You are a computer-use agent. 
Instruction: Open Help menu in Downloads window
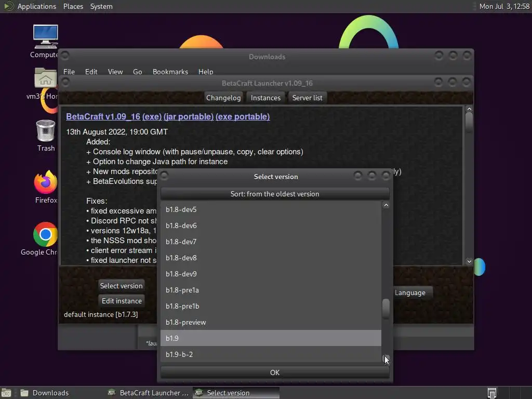(206, 72)
